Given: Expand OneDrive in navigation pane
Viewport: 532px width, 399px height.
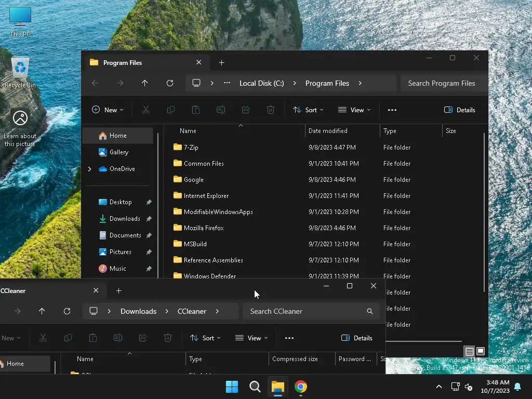Looking at the screenshot, I should point(89,169).
